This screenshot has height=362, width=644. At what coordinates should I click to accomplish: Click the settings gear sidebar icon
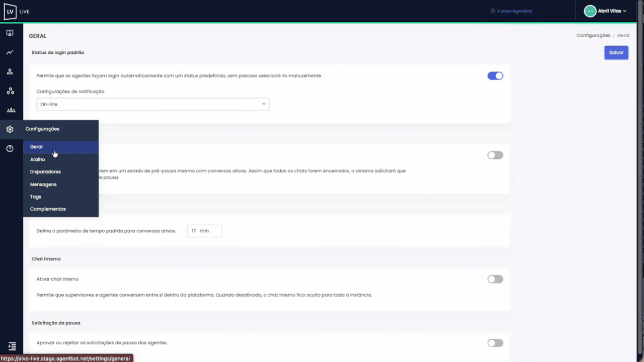pyautogui.click(x=10, y=129)
